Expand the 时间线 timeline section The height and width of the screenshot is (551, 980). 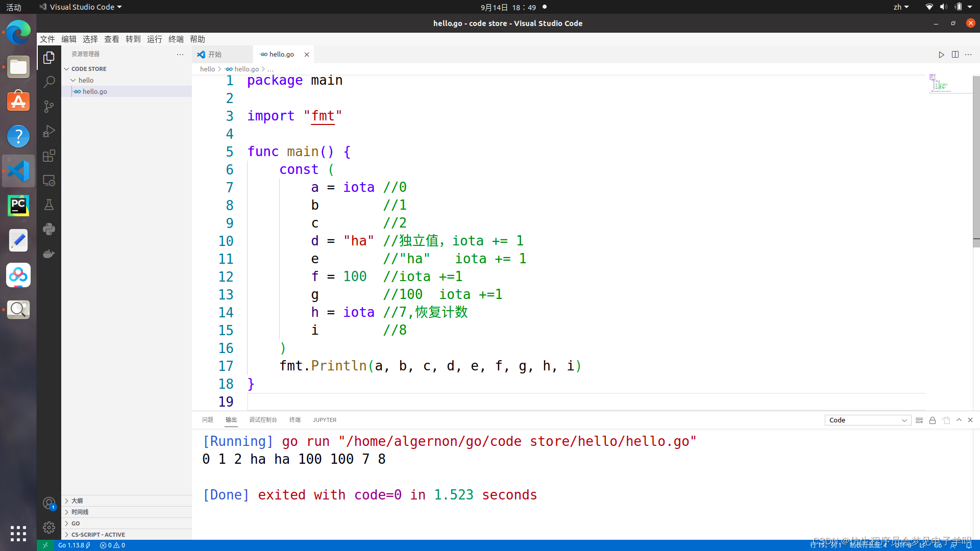(127, 512)
